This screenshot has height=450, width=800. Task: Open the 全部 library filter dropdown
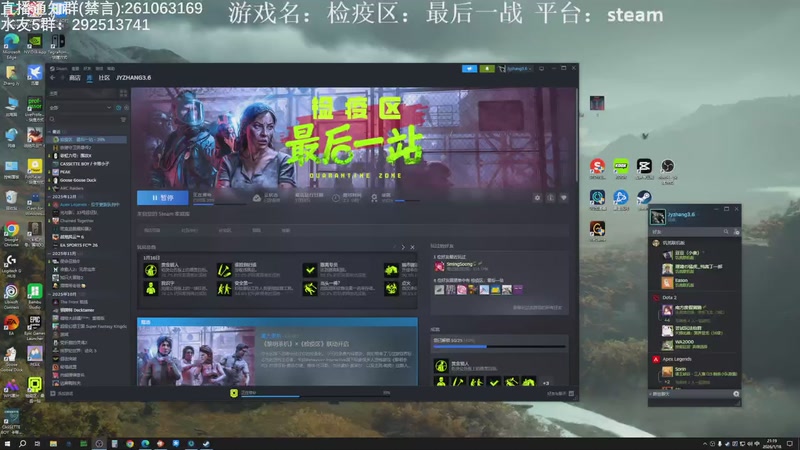tap(80, 108)
